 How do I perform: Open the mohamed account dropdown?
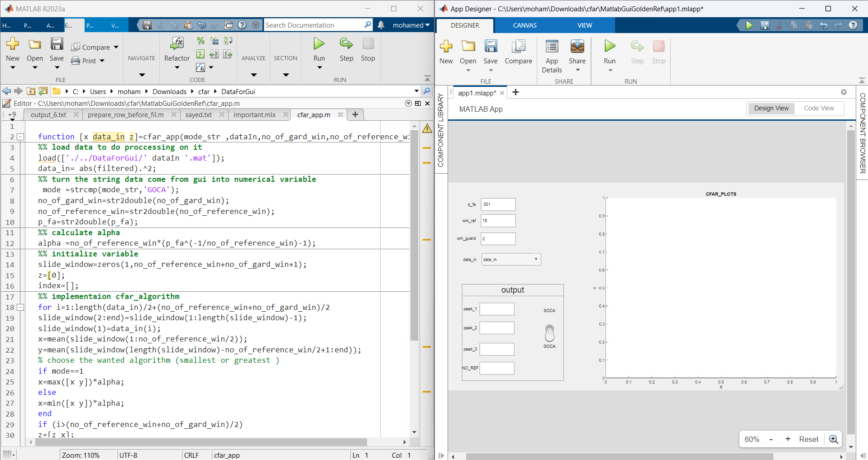point(411,25)
